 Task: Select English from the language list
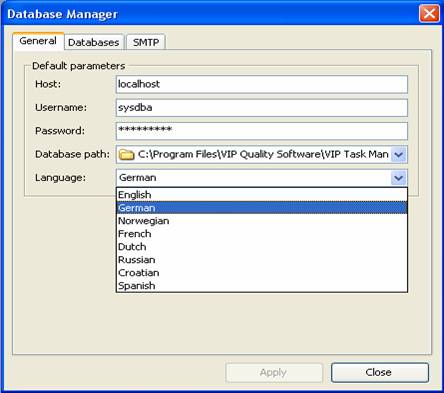click(x=262, y=195)
